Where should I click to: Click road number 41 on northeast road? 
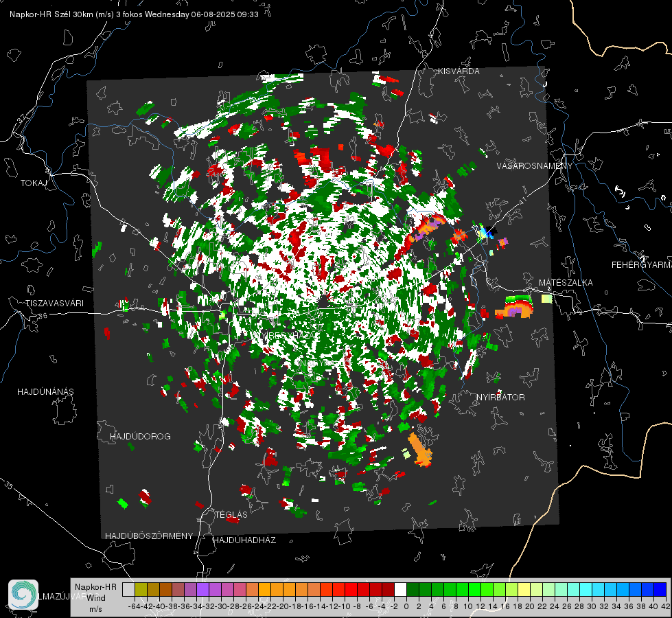[522, 201]
